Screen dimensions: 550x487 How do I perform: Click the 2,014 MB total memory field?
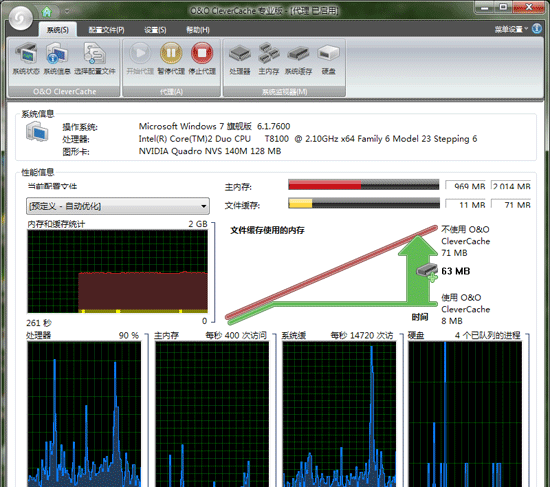[x=511, y=185]
